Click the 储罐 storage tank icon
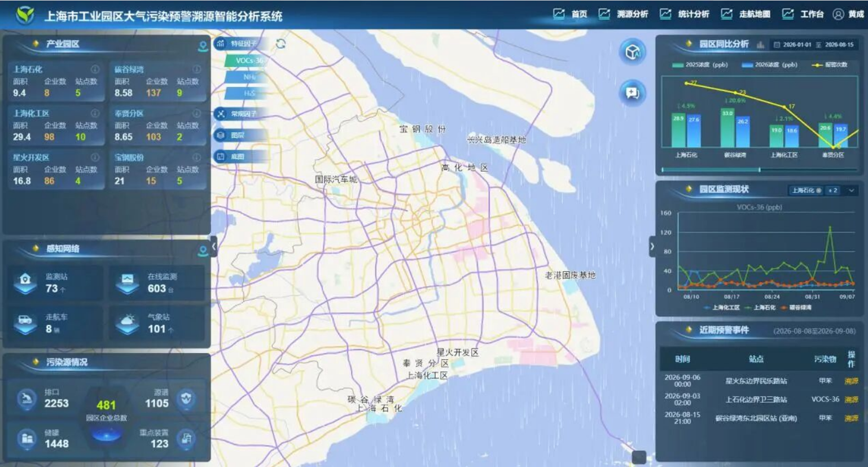 point(26,439)
